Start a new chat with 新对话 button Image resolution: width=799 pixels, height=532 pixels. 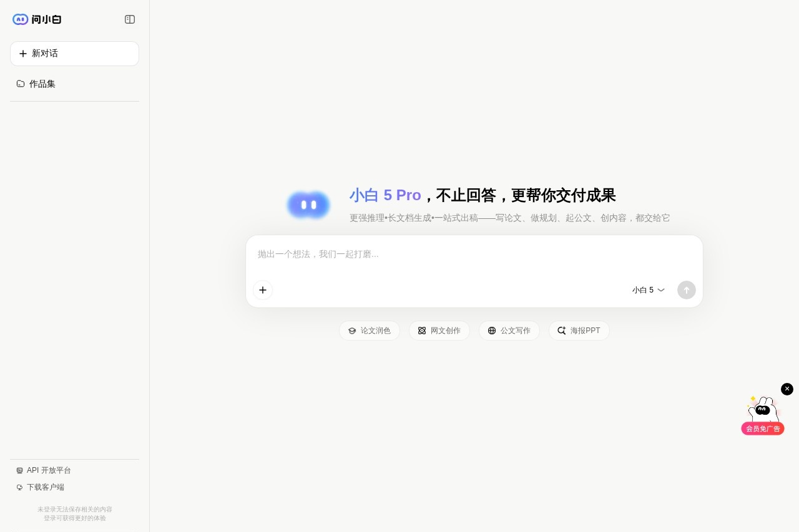(74, 54)
